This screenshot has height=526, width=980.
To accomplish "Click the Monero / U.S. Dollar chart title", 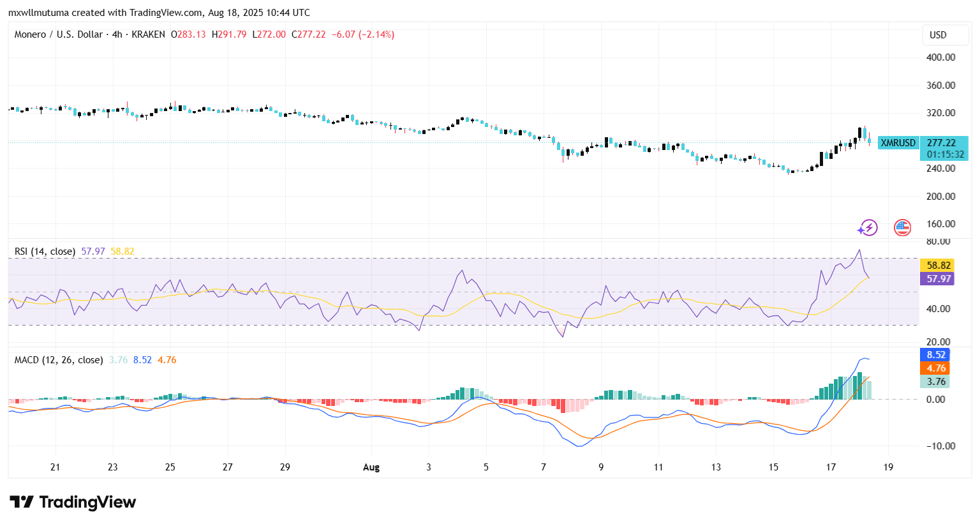I will (59, 34).
